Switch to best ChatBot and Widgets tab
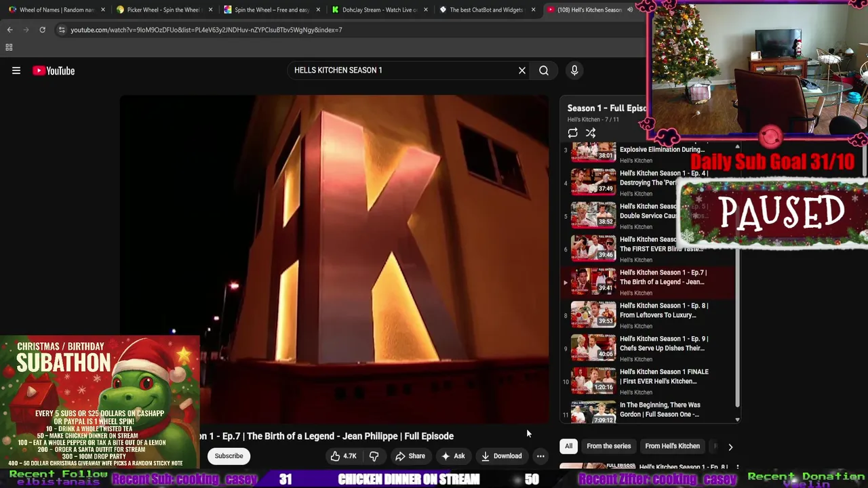The height and width of the screenshot is (488, 868). [486, 10]
